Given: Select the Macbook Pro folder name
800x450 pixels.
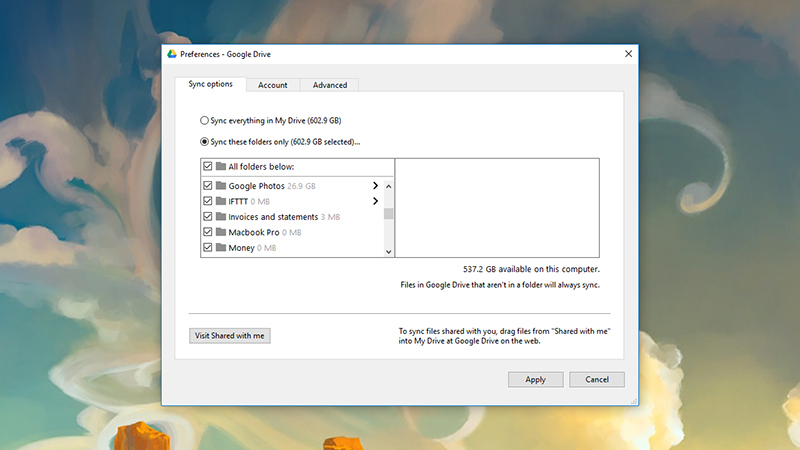Looking at the screenshot, I should pyautogui.click(x=254, y=232).
